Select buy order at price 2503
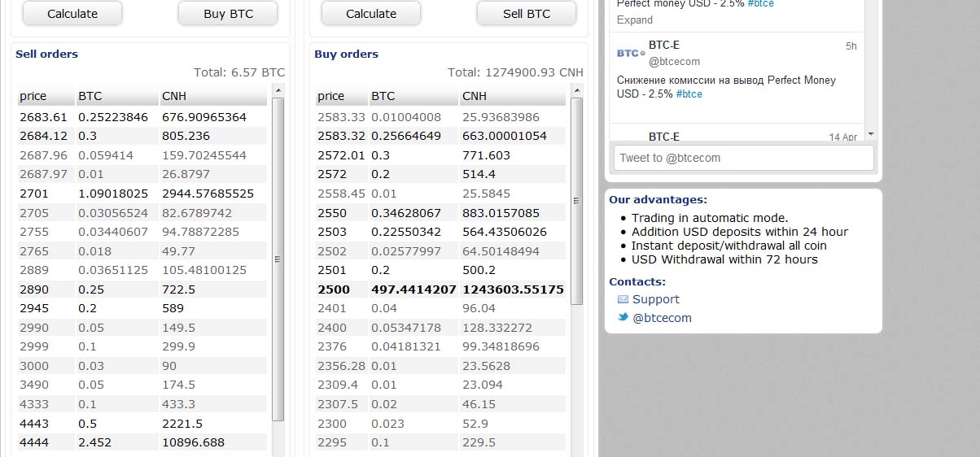 [x=441, y=232]
